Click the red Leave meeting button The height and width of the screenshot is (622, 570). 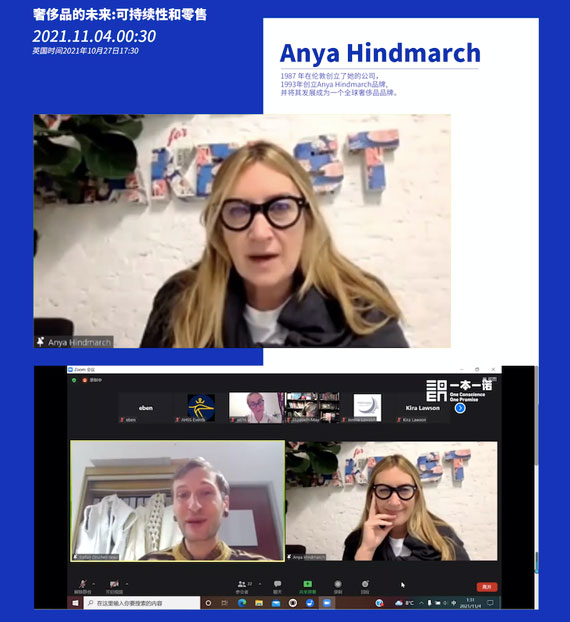(x=486, y=587)
